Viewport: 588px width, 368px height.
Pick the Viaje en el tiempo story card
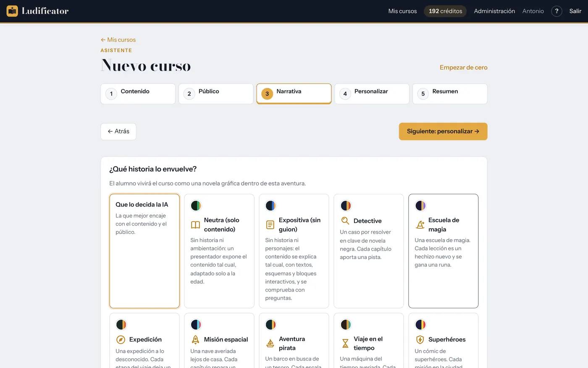[369, 340]
